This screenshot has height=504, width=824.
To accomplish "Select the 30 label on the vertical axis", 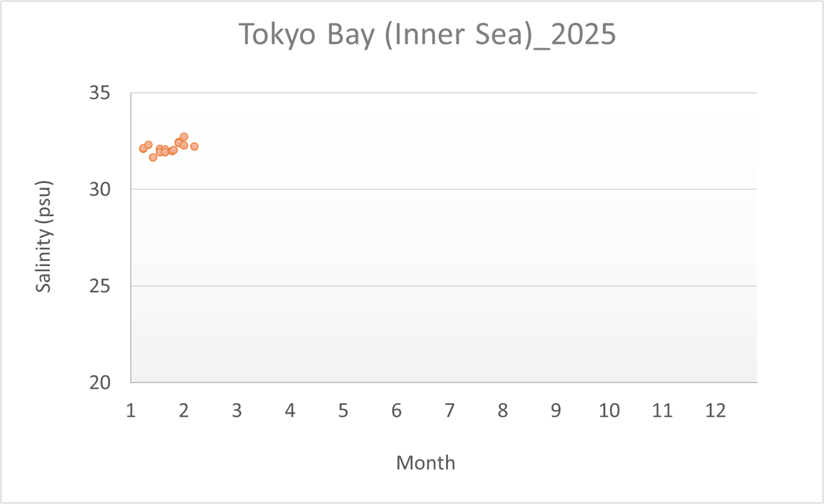I will point(100,189).
